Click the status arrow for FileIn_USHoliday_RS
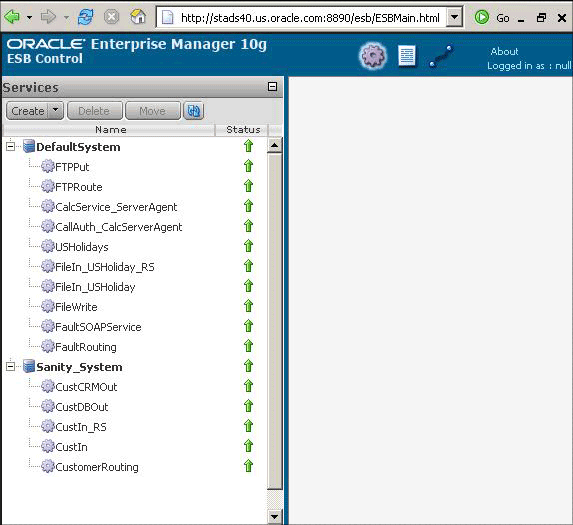This screenshot has width=573, height=525. pyautogui.click(x=248, y=266)
